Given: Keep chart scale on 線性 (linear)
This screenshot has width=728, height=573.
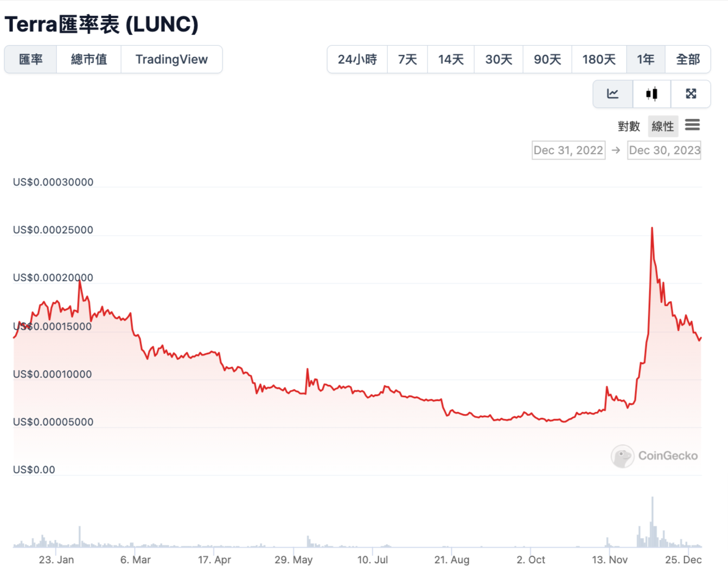Looking at the screenshot, I should [x=662, y=126].
